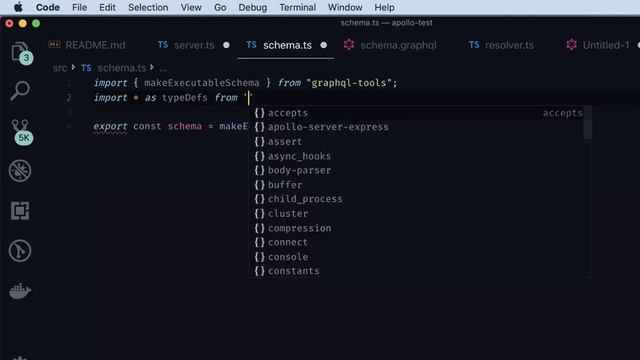The width and height of the screenshot is (640, 360).
Task: Open the Docker whale icon in activity bar
Action: coord(20,291)
